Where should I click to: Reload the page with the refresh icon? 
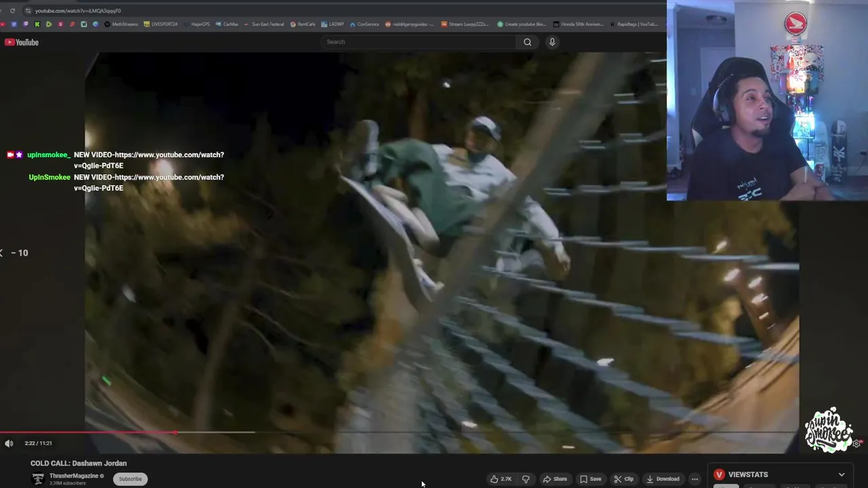click(12, 11)
